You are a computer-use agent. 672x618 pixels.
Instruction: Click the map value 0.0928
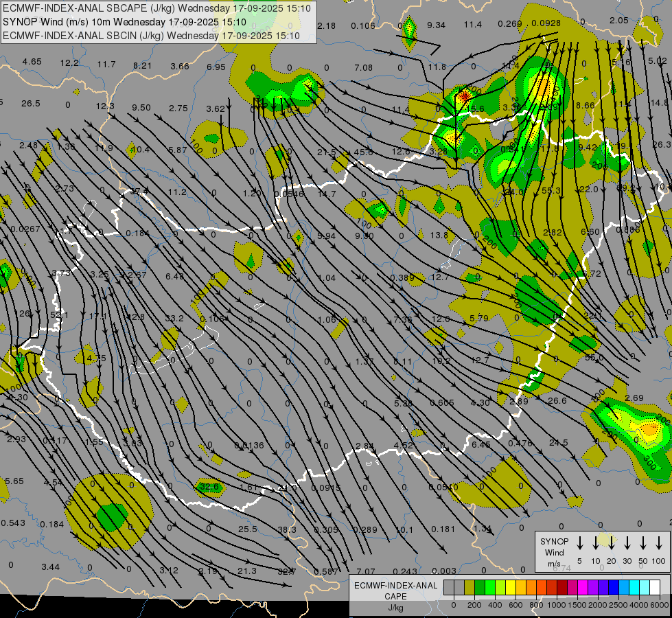pos(546,23)
